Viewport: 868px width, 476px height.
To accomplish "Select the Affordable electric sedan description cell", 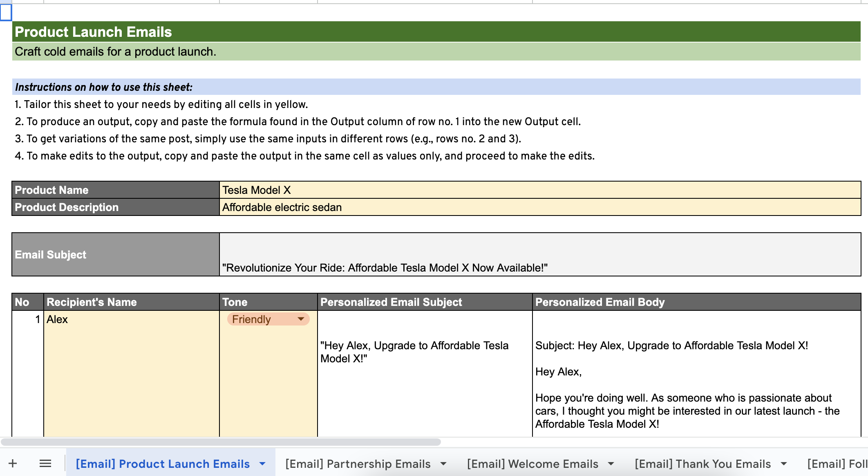I will pos(540,207).
